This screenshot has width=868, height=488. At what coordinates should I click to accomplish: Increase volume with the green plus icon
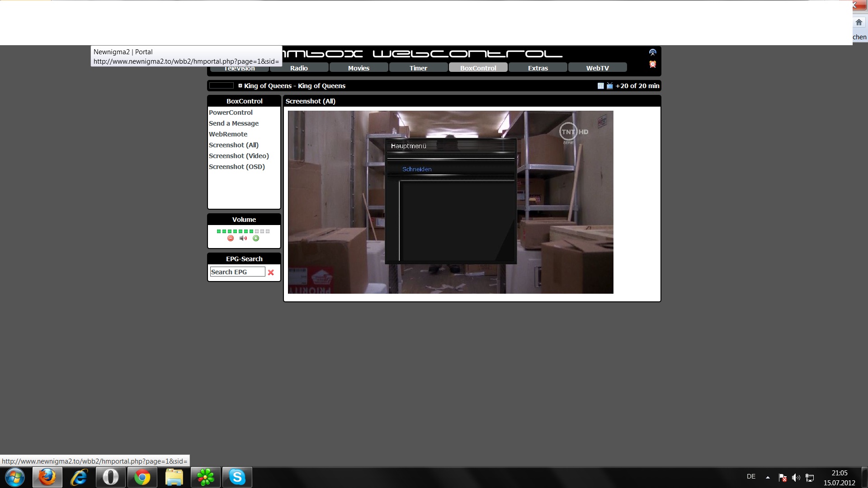[x=256, y=238]
